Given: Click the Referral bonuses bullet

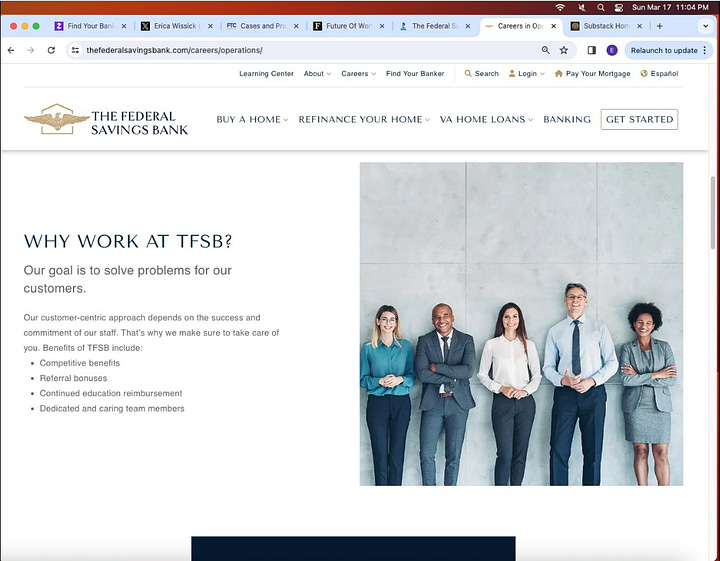Looking at the screenshot, I should click(x=73, y=378).
